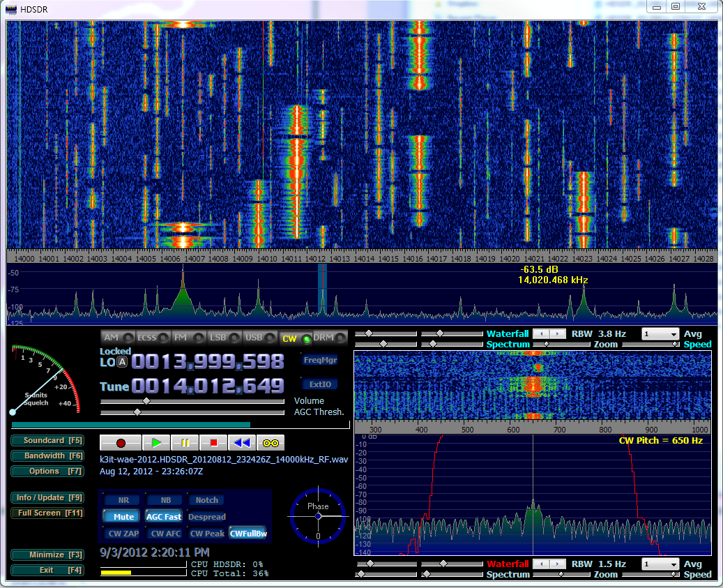Open the Soundcard [F5] settings
This screenshot has height=588, width=723.
47,441
